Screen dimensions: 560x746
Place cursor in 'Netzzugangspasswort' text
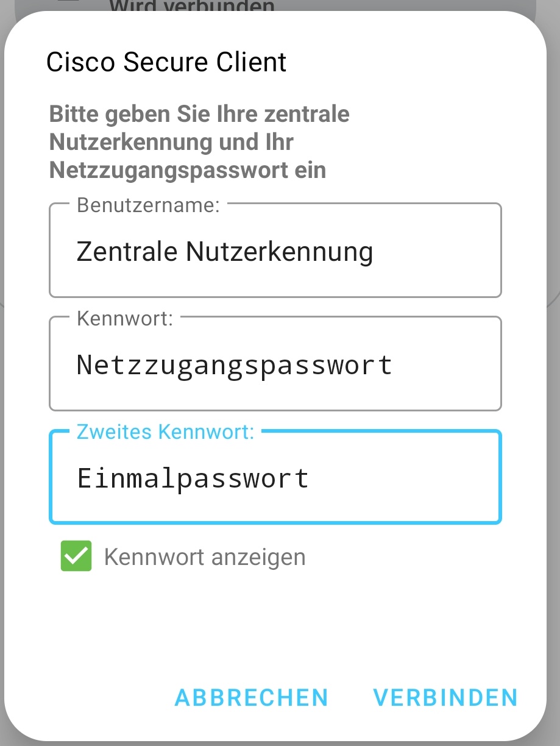(x=234, y=364)
